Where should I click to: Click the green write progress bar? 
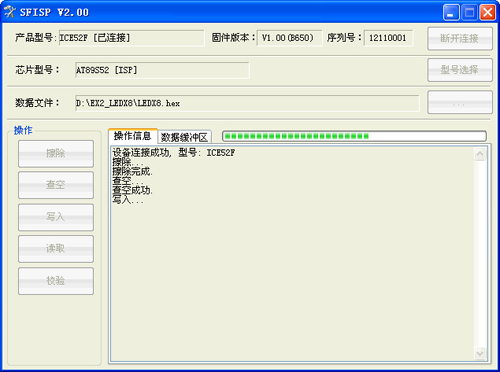pos(354,136)
